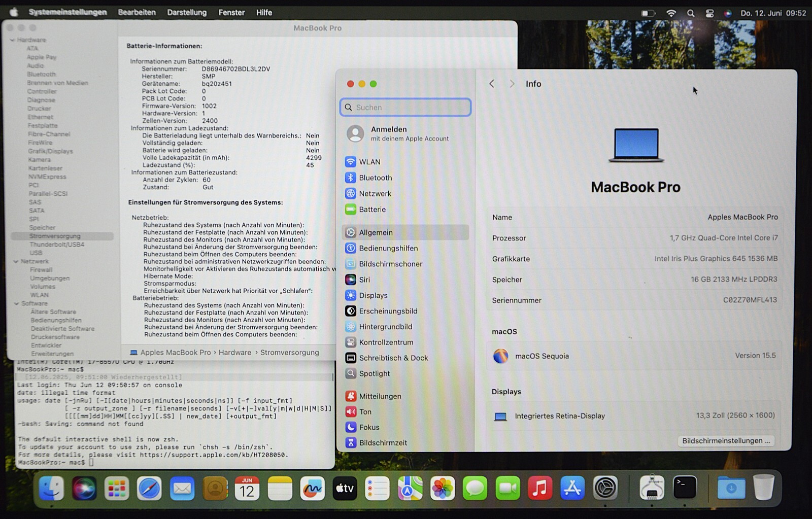Open Control Center in the menu bar
812x519 pixels.
709,13
